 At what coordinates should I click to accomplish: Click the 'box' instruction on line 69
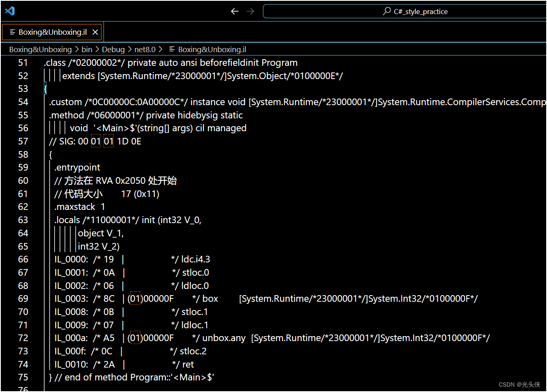(x=210, y=298)
